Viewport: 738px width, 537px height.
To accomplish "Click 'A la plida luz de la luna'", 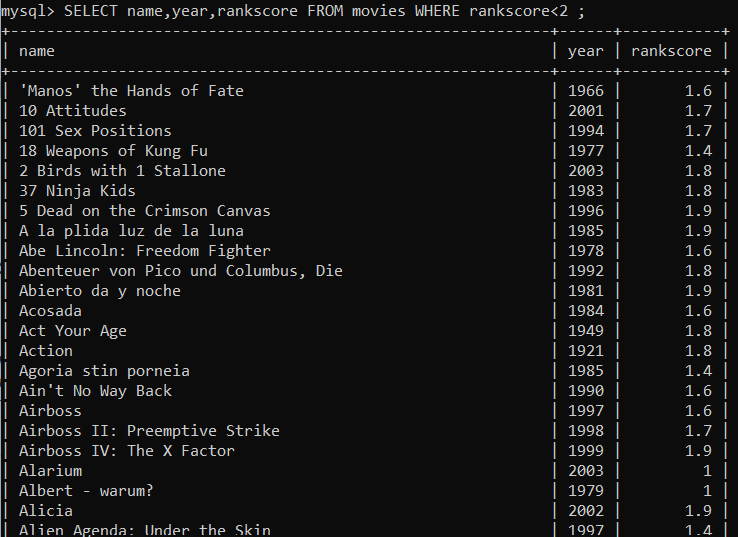I will [131, 231].
